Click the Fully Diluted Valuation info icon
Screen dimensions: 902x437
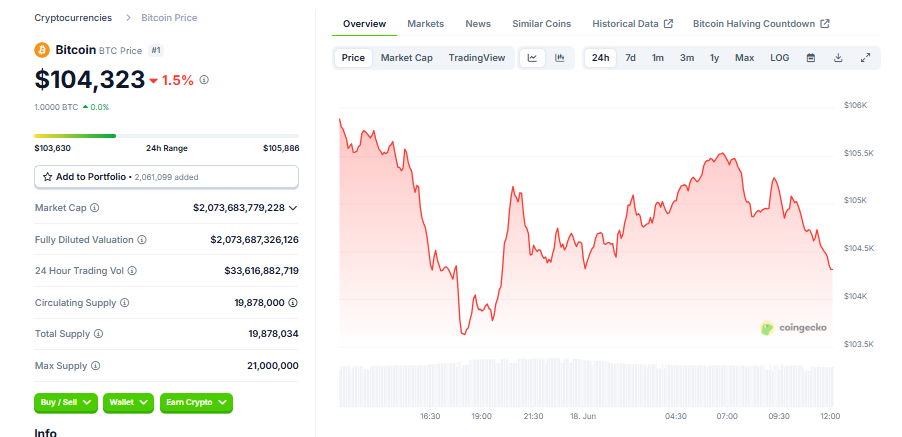pos(142,239)
